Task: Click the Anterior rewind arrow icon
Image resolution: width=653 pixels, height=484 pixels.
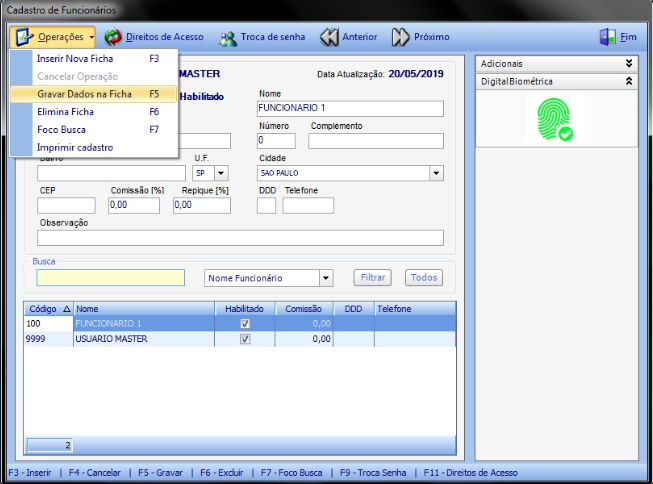Action: point(329,37)
